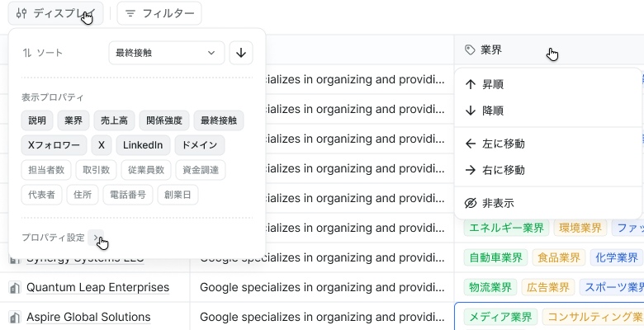The width and height of the screenshot is (644, 330).
Task: Enable the 資金調達 property chip
Action: pos(201,170)
